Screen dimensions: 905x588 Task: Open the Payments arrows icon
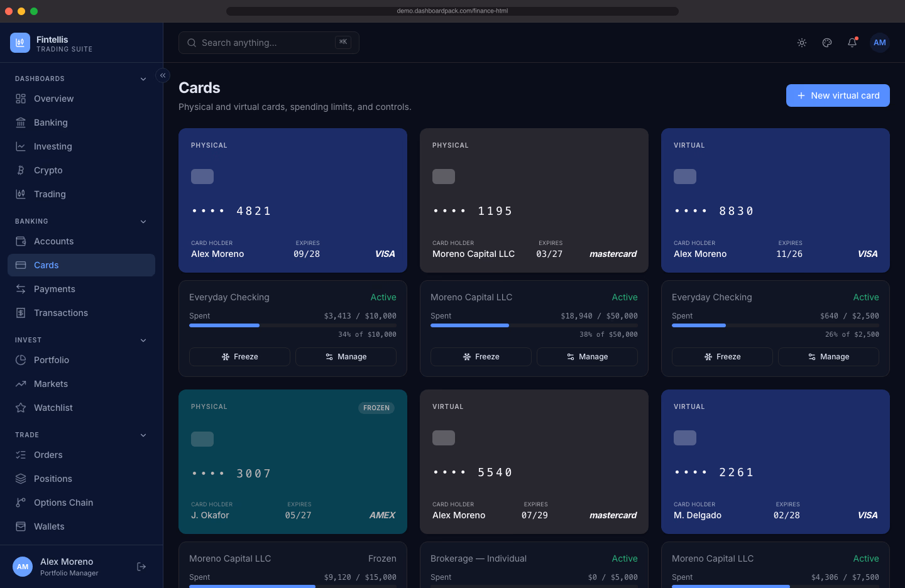pyautogui.click(x=21, y=289)
